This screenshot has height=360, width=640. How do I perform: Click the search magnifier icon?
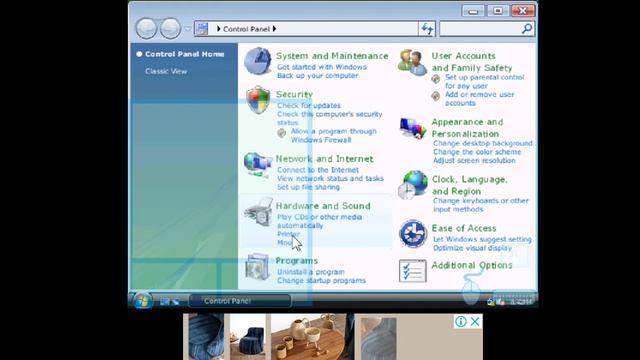pyautogui.click(x=527, y=29)
